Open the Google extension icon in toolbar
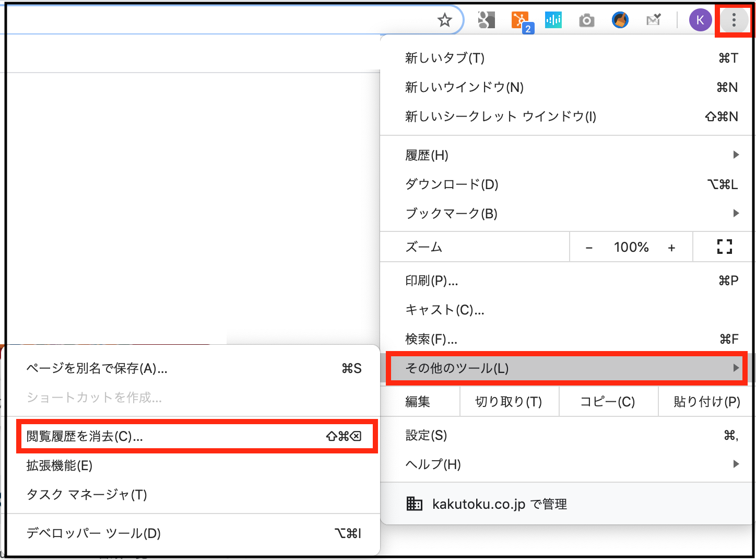Image resolution: width=756 pixels, height=560 pixels. point(486,20)
